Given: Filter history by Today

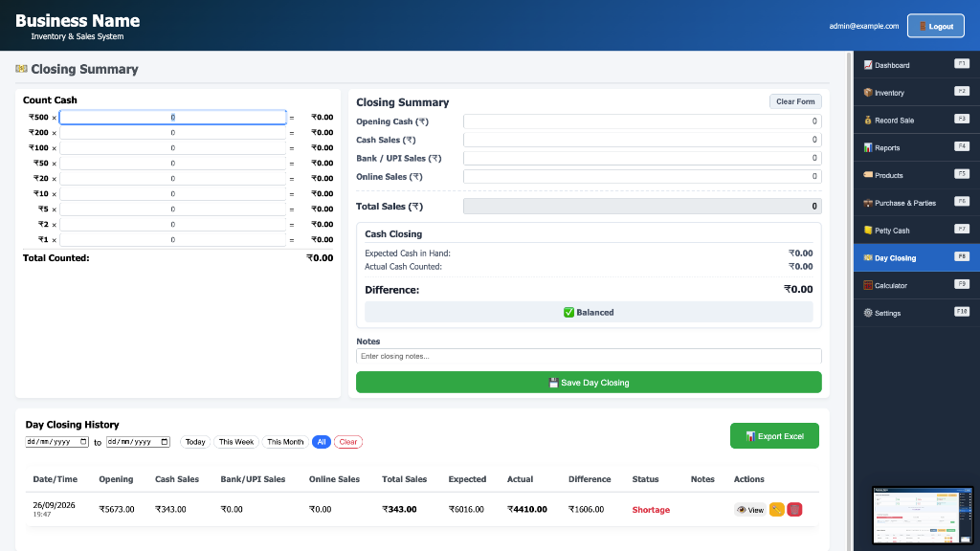Looking at the screenshot, I should (195, 442).
